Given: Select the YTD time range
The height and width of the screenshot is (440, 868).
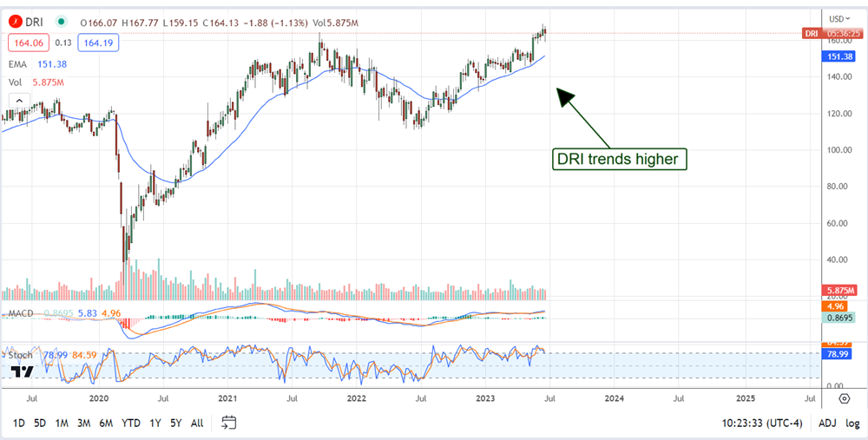Looking at the screenshot, I should [130, 423].
